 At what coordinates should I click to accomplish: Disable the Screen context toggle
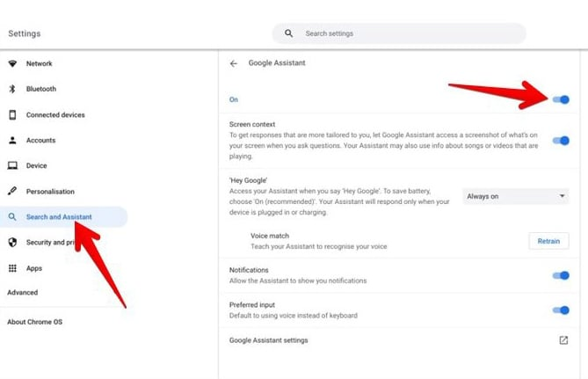[x=561, y=141]
